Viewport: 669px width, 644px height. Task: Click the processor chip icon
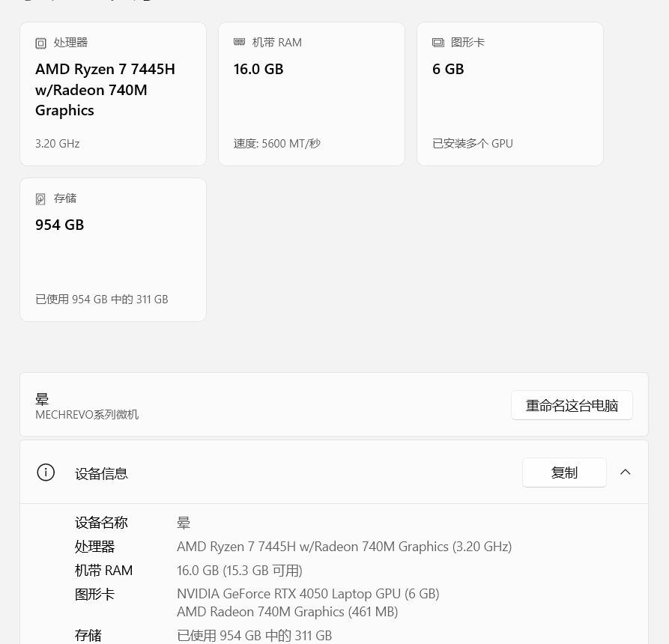[40, 43]
